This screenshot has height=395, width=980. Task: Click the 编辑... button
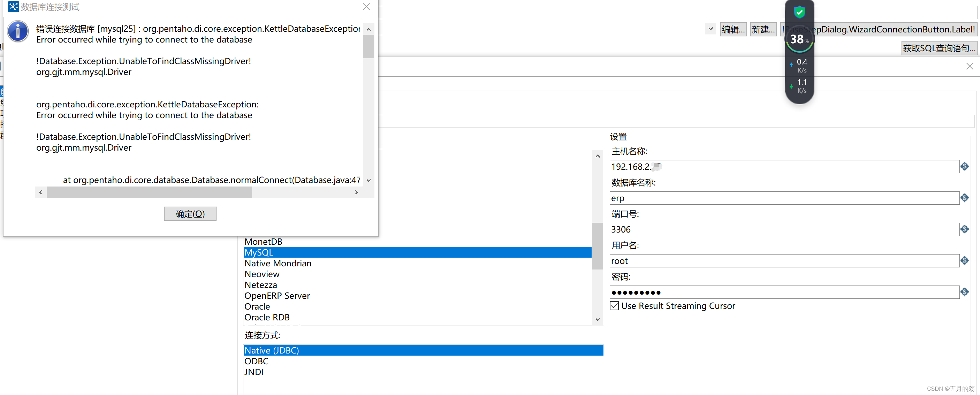tap(733, 29)
